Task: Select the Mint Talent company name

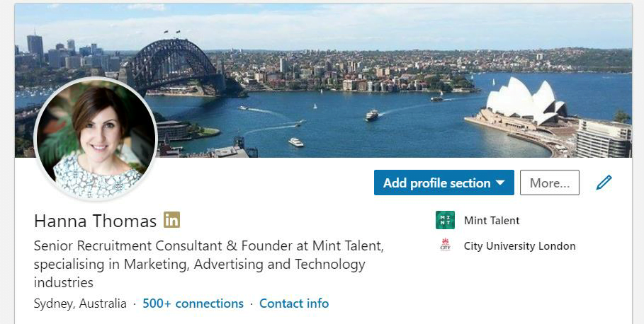Action: pyautogui.click(x=492, y=221)
